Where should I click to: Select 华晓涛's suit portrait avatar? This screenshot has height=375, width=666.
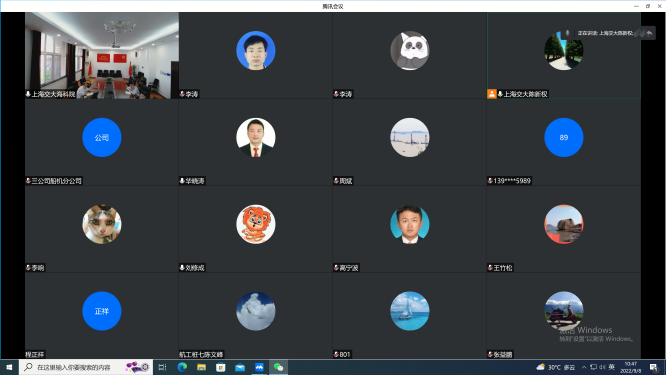(x=256, y=138)
